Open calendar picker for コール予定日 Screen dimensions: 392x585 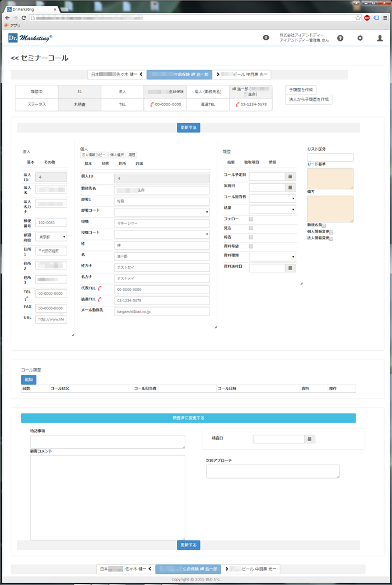290,176
